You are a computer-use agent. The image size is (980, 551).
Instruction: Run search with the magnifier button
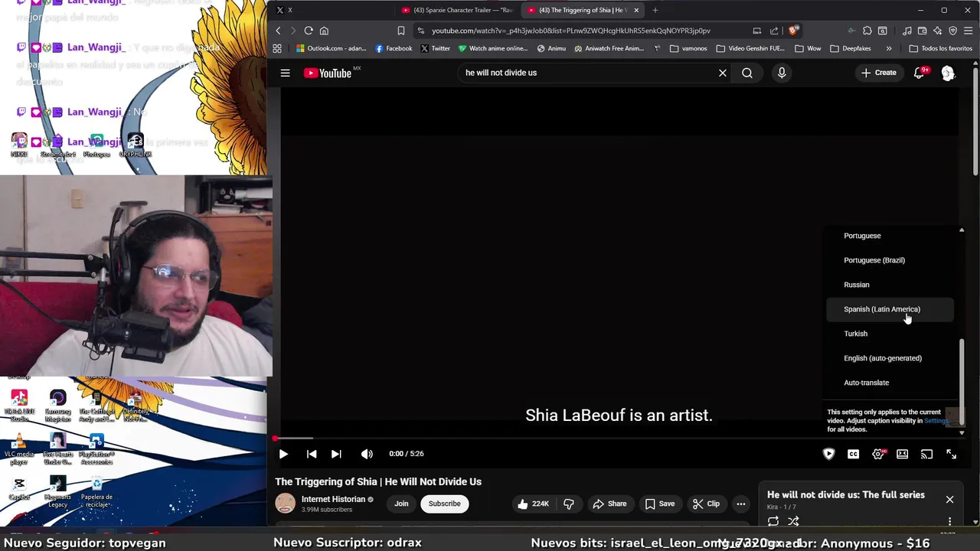(747, 73)
